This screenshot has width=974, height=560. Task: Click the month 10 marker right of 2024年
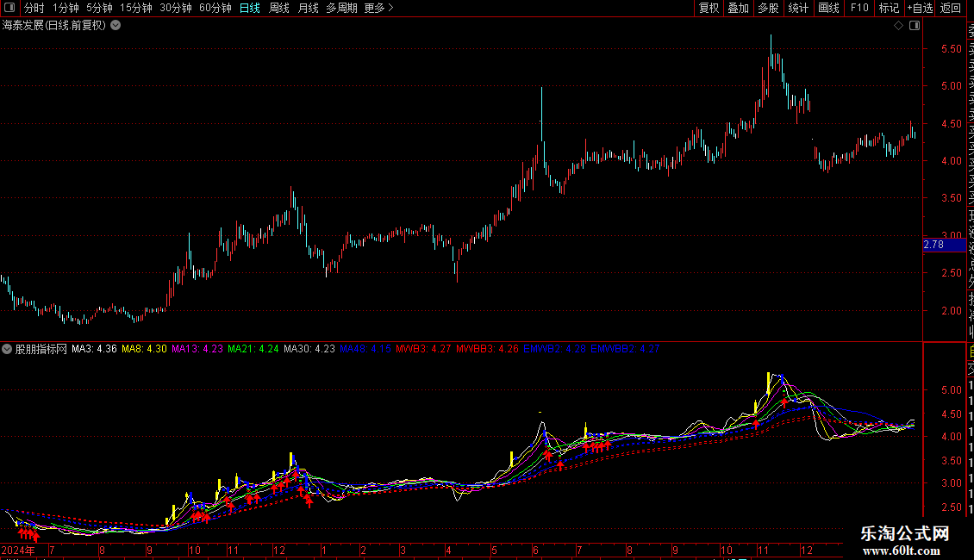click(x=195, y=550)
